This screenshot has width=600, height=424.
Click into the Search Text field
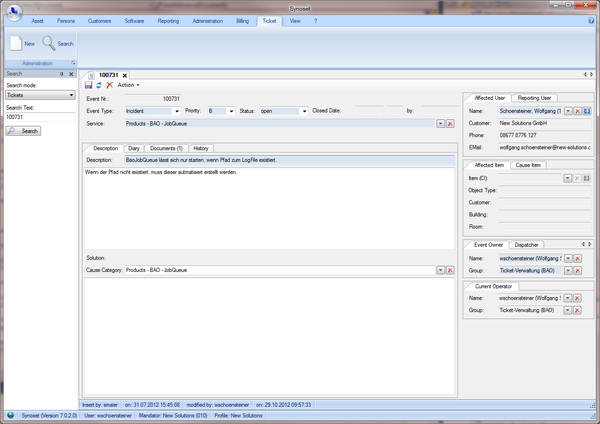click(40, 117)
